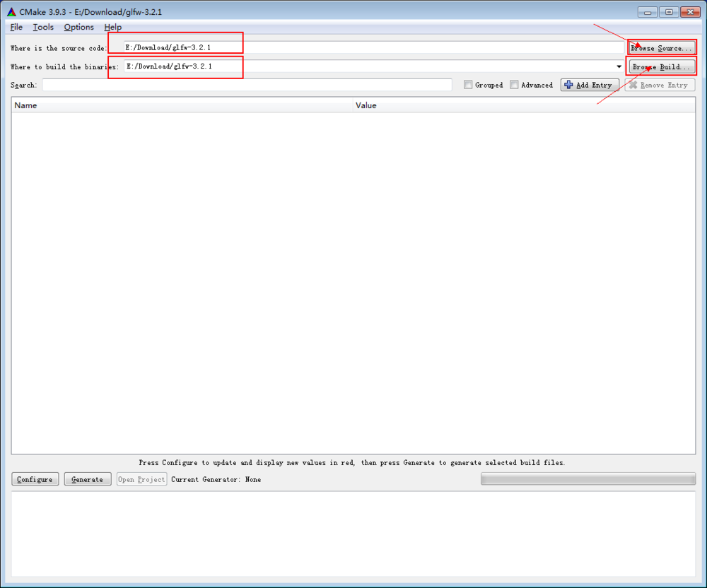Open the Tools menu
The height and width of the screenshot is (588, 707).
pos(43,27)
